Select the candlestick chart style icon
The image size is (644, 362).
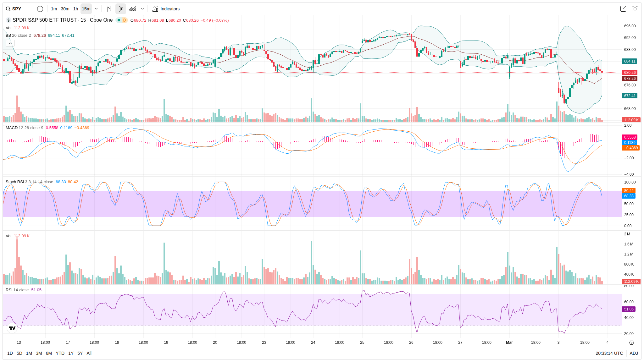pos(121,9)
